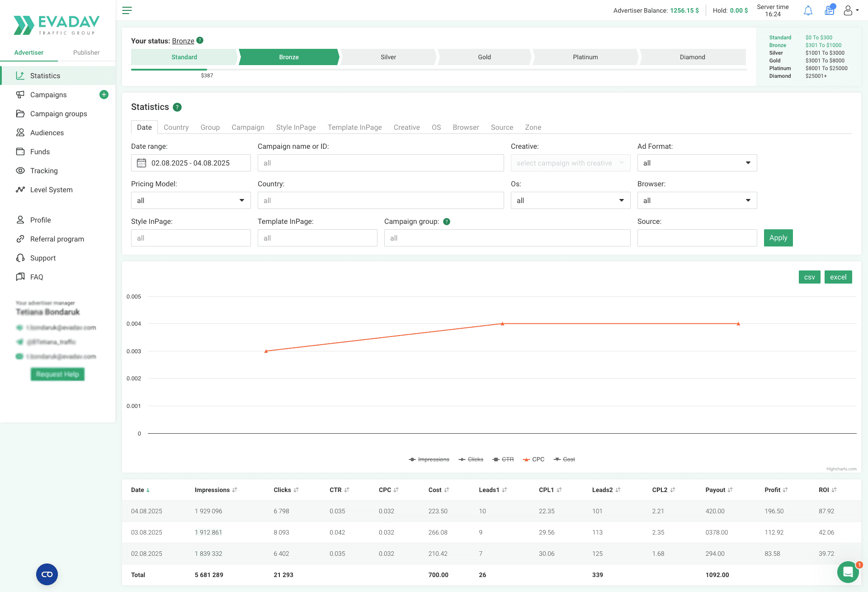Image resolution: width=868 pixels, height=592 pixels.
Task: Click the Campaign groups folder icon
Action: [x=20, y=114]
